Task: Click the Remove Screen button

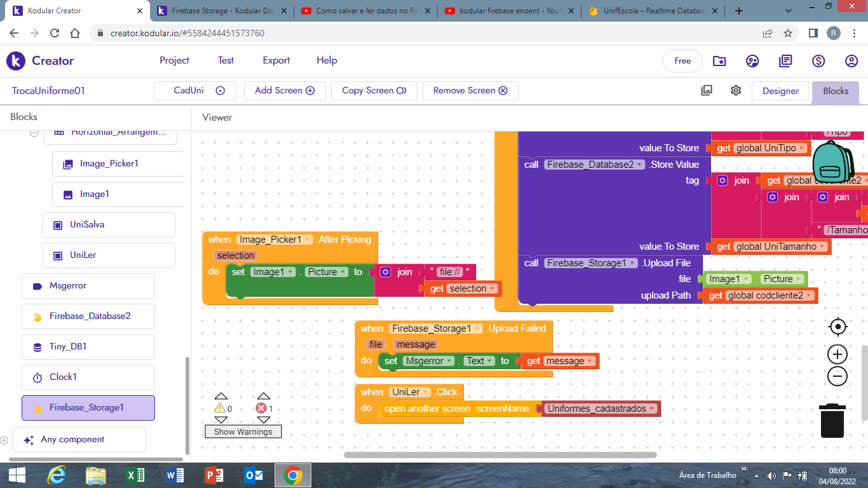Action: pos(470,91)
